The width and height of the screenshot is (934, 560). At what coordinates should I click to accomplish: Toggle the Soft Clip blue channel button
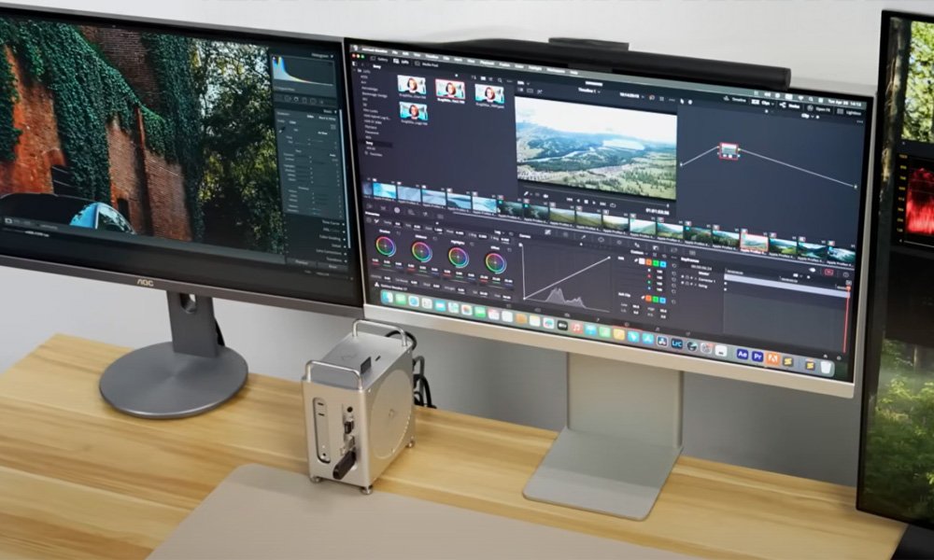coord(663,301)
